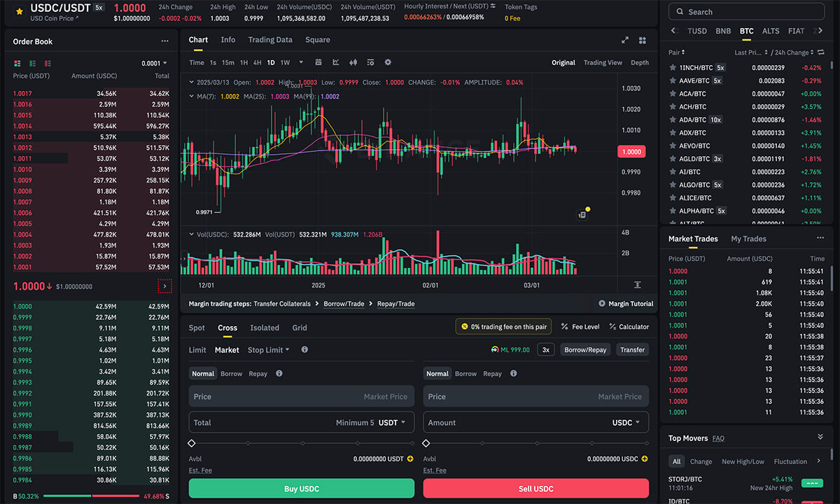Click the candlestick chart style icon

coord(353,62)
